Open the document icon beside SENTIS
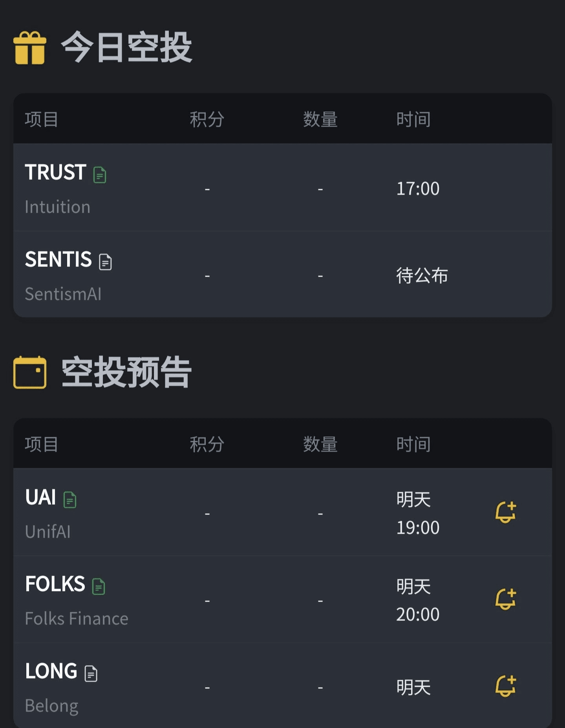 (105, 262)
